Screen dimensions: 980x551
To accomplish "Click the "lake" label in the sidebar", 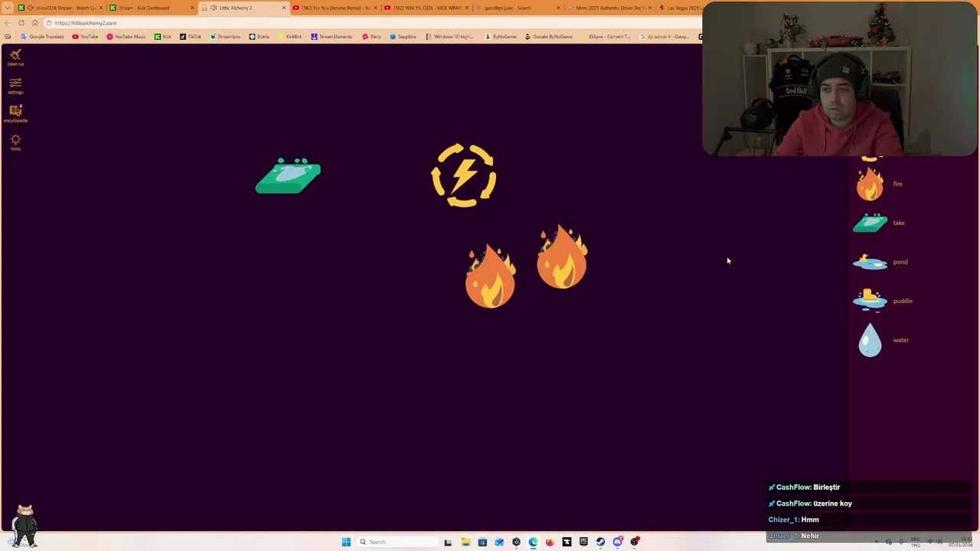I will 899,223.
